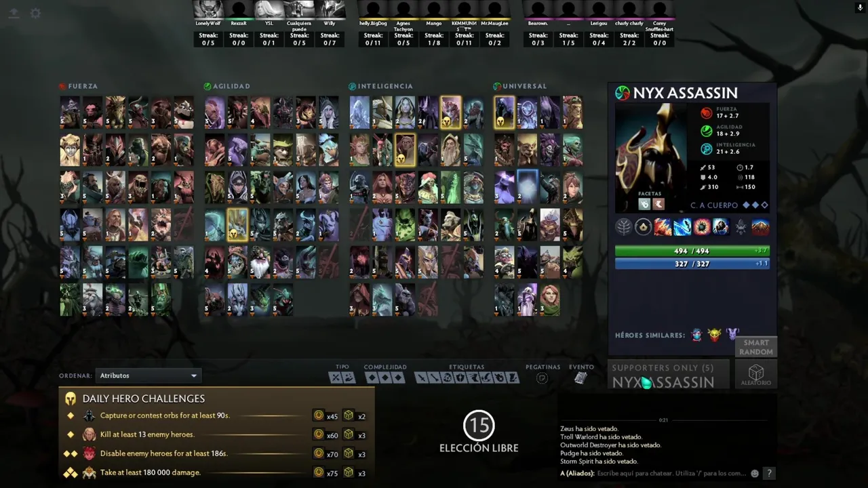The image size is (868, 488).
Task: View the Impale ability icon
Action: pos(663,227)
